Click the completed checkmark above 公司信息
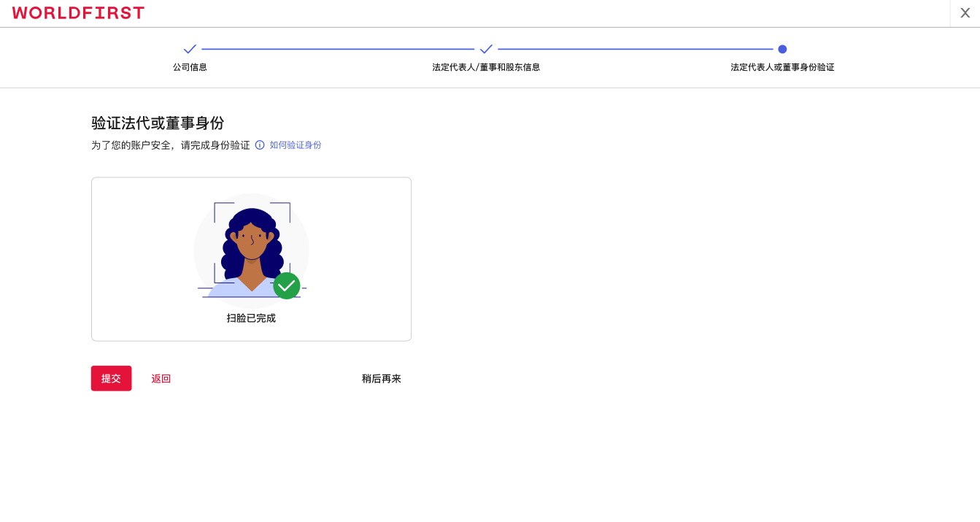 (x=190, y=49)
